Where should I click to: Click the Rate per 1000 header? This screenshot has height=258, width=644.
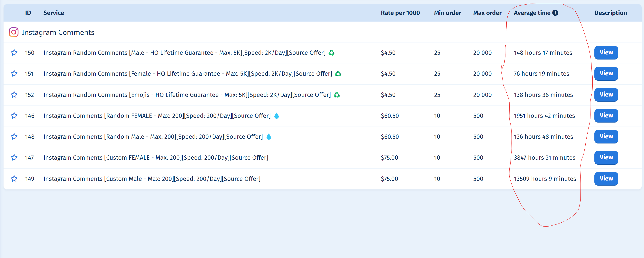point(400,13)
